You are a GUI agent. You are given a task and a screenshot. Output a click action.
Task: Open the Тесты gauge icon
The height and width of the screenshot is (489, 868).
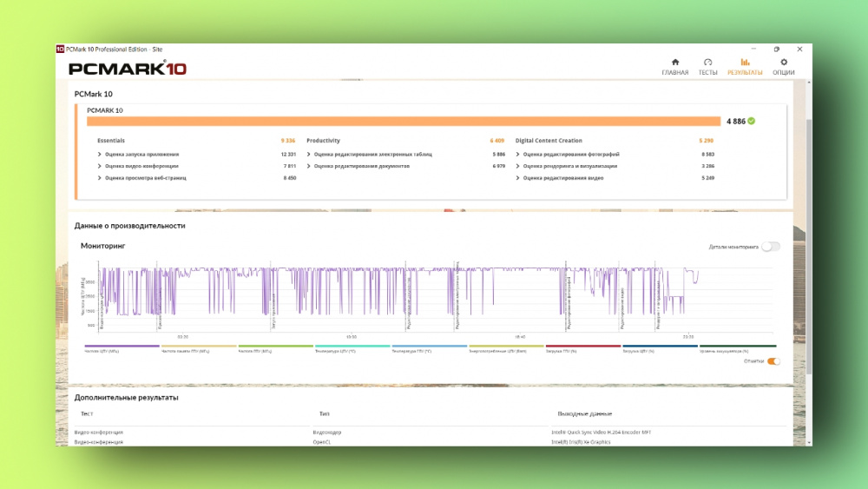point(707,63)
